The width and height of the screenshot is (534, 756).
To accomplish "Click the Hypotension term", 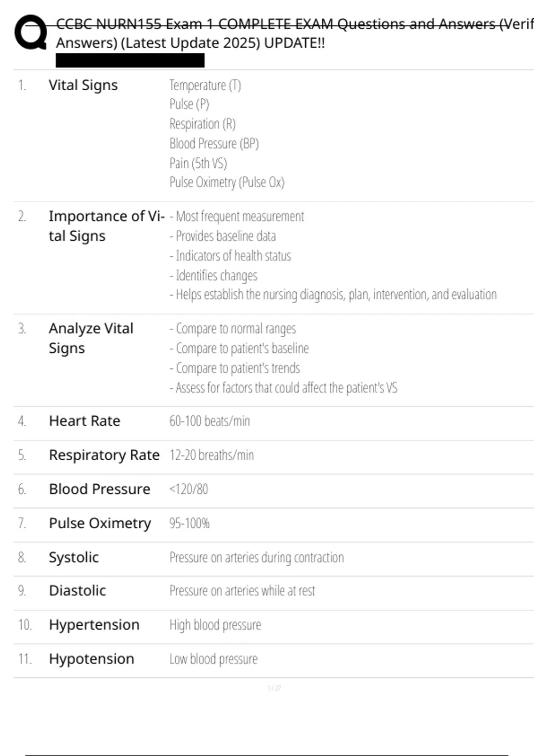I will (92, 659).
